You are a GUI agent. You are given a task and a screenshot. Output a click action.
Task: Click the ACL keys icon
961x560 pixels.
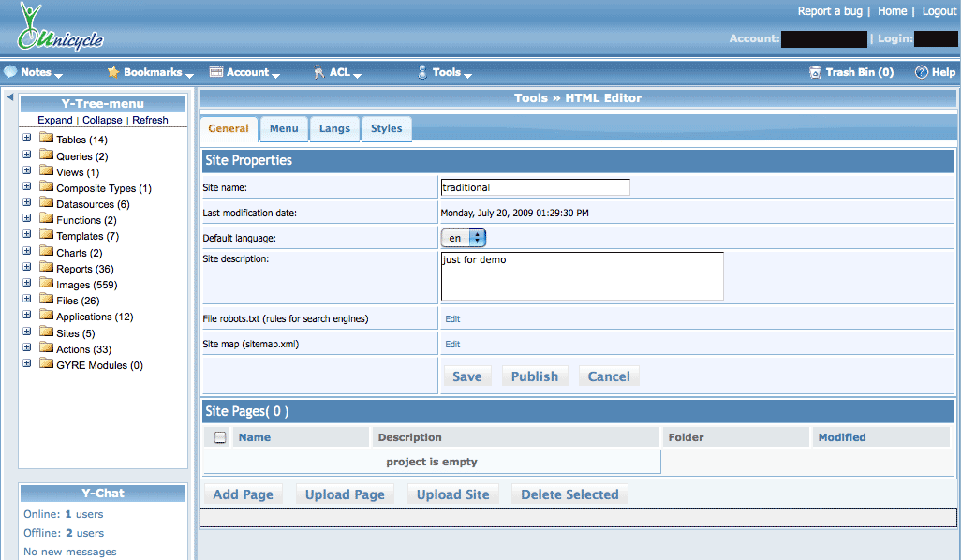pyautogui.click(x=319, y=72)
